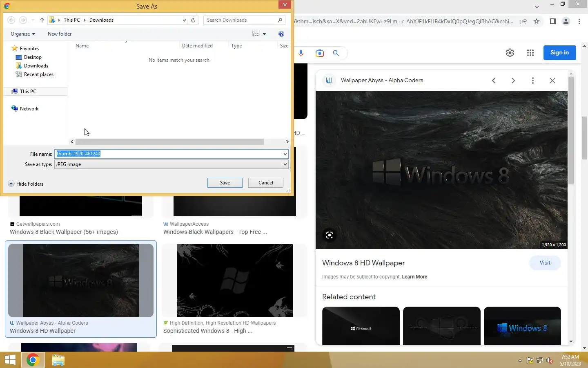
Task: Search by voice microphone icon
Action: click(301, 53)
